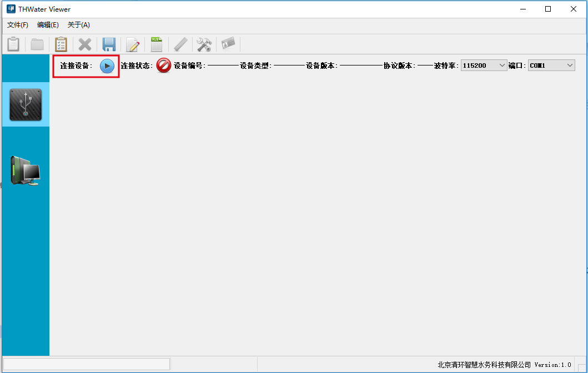This screenshot has width=588, height=373.
Task: Click the 连接状态 label
Action: (137, 65)
